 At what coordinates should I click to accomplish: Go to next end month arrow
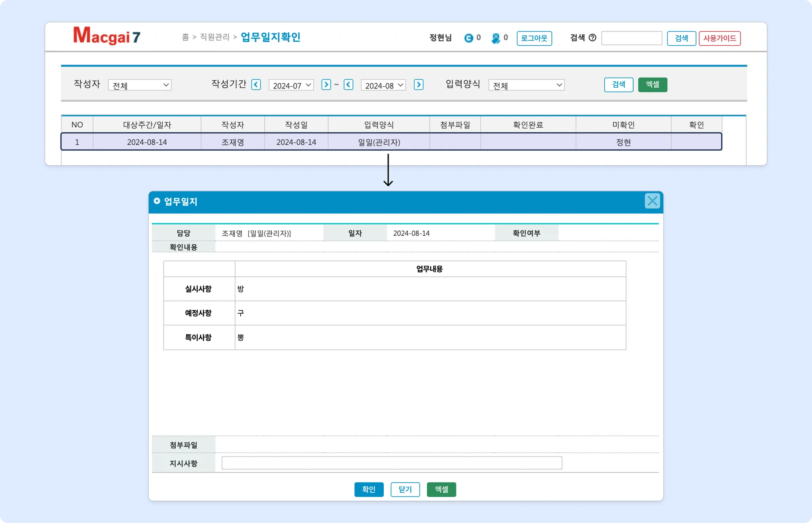click(x=418, y=85)
